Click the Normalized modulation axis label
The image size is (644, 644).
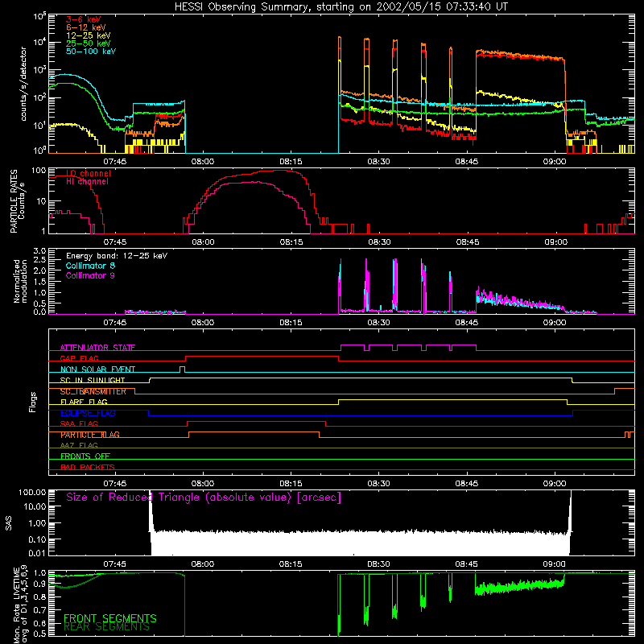click(x=21, y=281)
